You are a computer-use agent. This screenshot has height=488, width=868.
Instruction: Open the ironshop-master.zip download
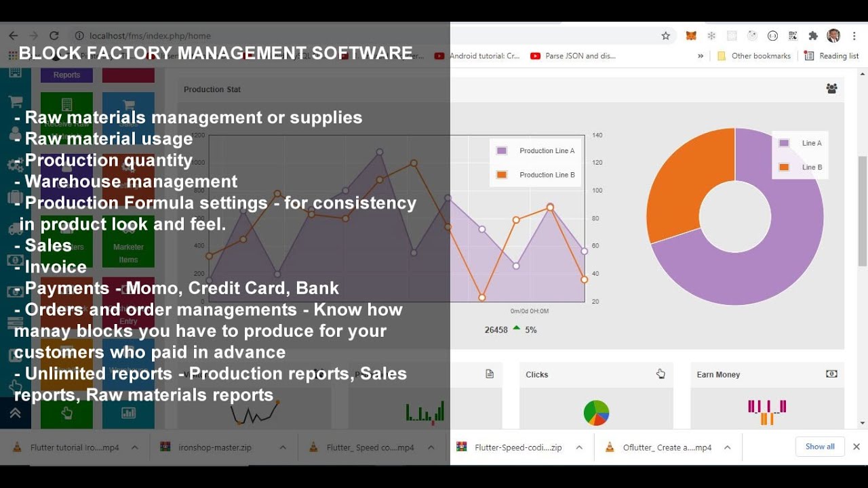tap(206, 447)
